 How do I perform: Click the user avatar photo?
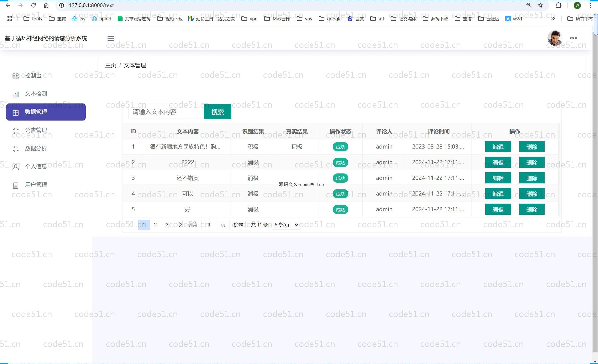click(555, 38)
